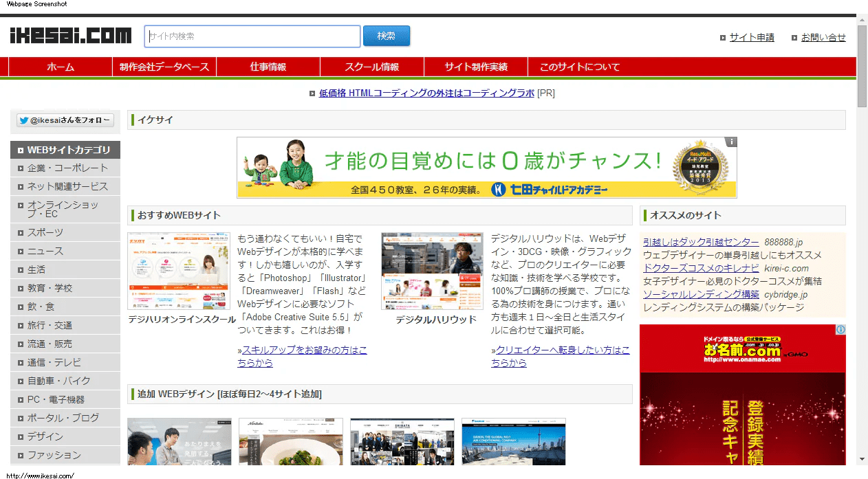Open thumbnail of two men at computer
868x479 pixels.
coord(180,442)
